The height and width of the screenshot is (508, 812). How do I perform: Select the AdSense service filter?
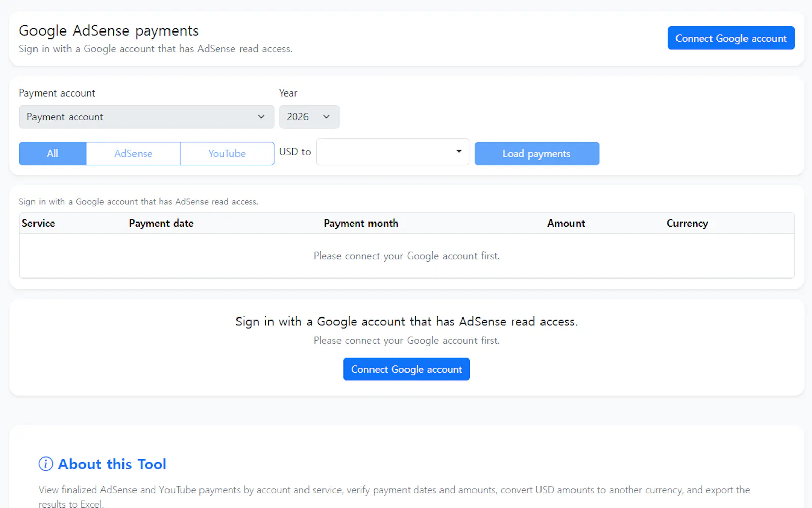(133, 153)
